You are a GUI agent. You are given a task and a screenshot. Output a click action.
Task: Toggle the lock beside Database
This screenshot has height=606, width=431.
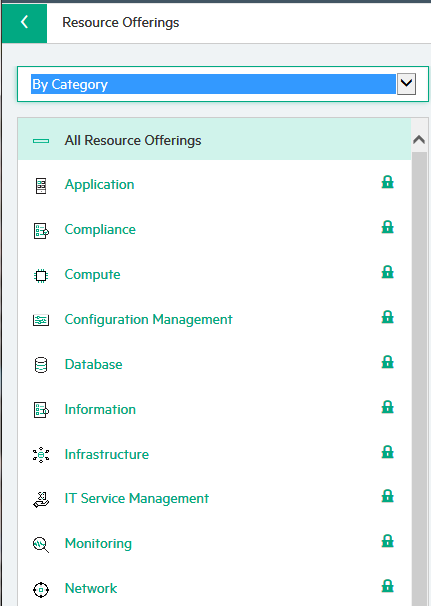click(x=387, y=362)
